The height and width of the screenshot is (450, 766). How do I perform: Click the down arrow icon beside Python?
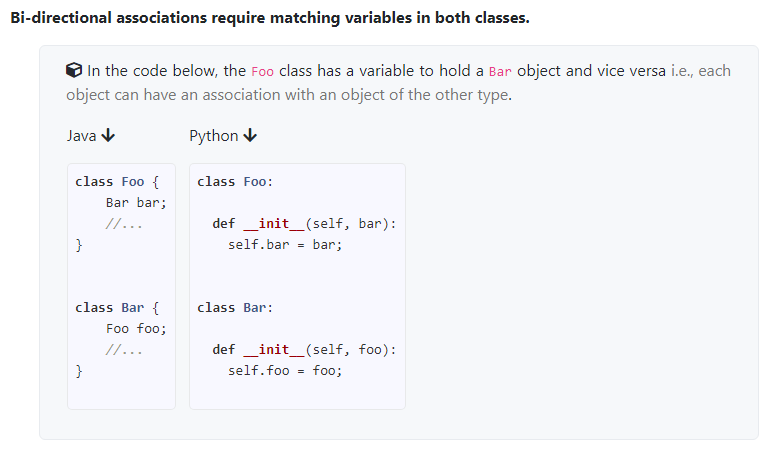coord(250,135)
